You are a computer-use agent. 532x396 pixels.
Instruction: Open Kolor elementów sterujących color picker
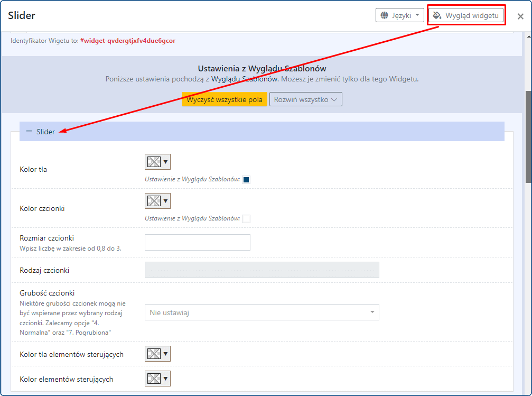point(157,379)
